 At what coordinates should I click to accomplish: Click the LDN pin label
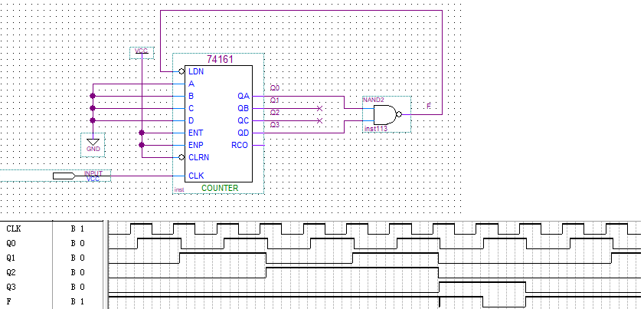point(196,71)
